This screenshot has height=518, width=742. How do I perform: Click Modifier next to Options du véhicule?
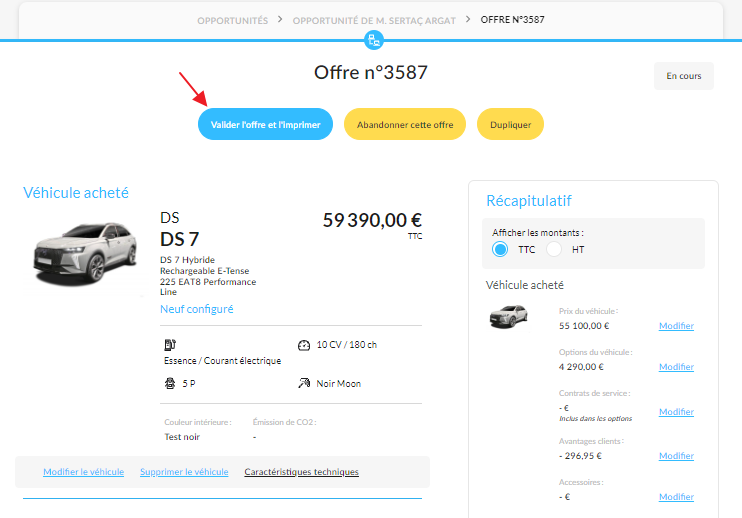676,367
